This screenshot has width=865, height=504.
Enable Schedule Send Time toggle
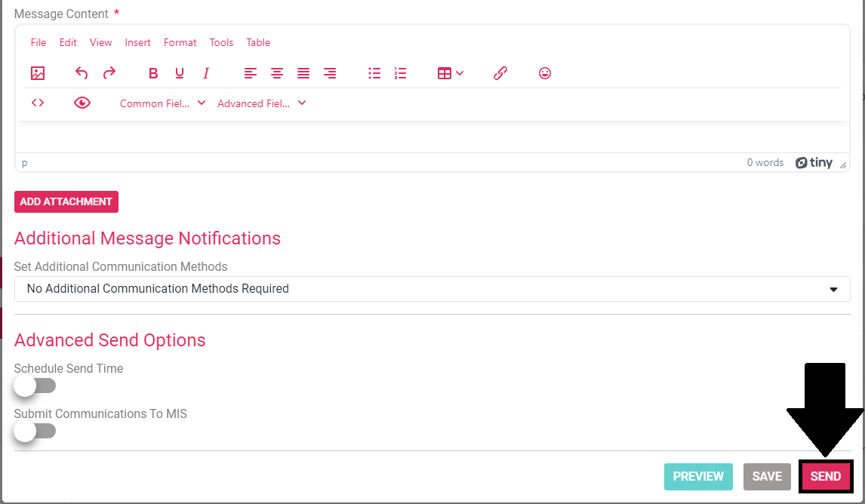(35, 386)
